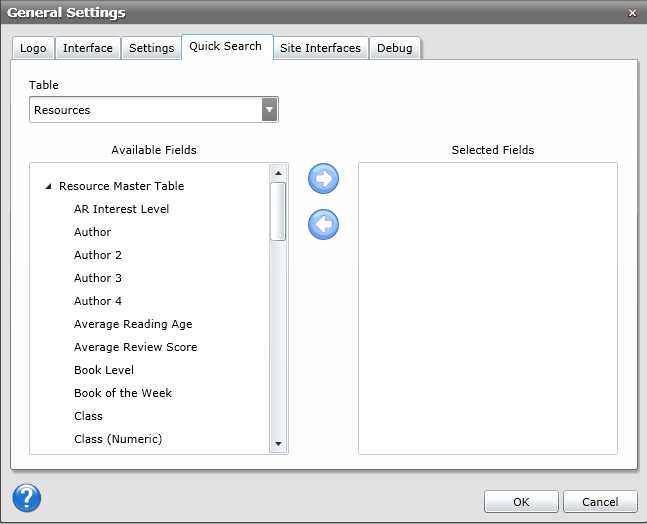Screen dimensions: 647x524
Task: Close the General Settings dialog
Action: pos(632,13)
